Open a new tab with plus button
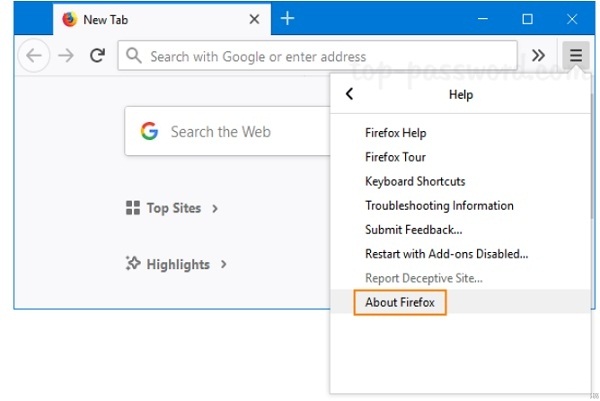This screenshot has width=600, height=401. tap(288, 19)
